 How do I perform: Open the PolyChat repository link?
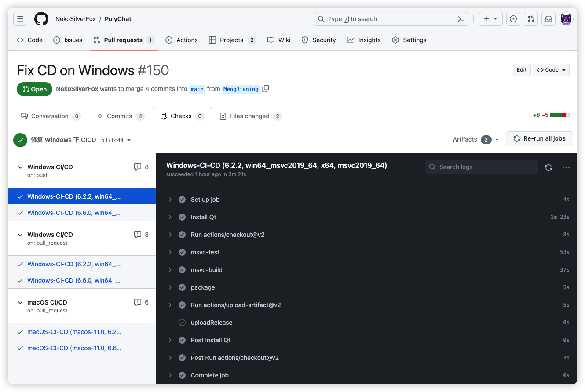[118, 19]
